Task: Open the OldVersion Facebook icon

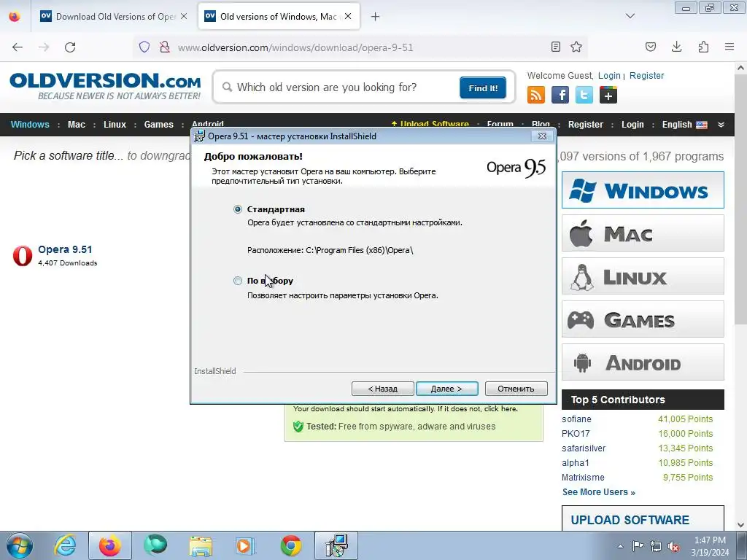Action: point(560,95)
